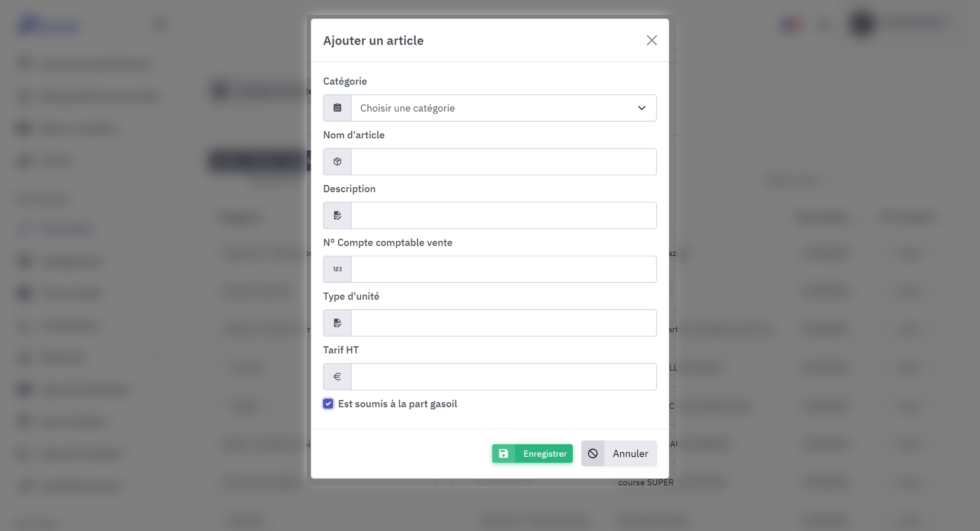Image resolution: width=980 pixels, height=531 pixels.
Task: Click the edit-note icon beside Description
Action: pyautogui.click(x=337, y=215)
